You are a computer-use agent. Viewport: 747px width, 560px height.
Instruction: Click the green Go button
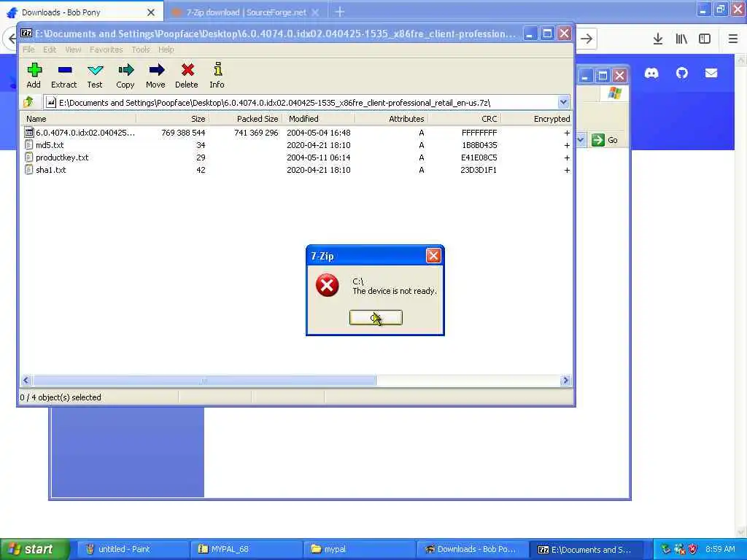(605, 140)
